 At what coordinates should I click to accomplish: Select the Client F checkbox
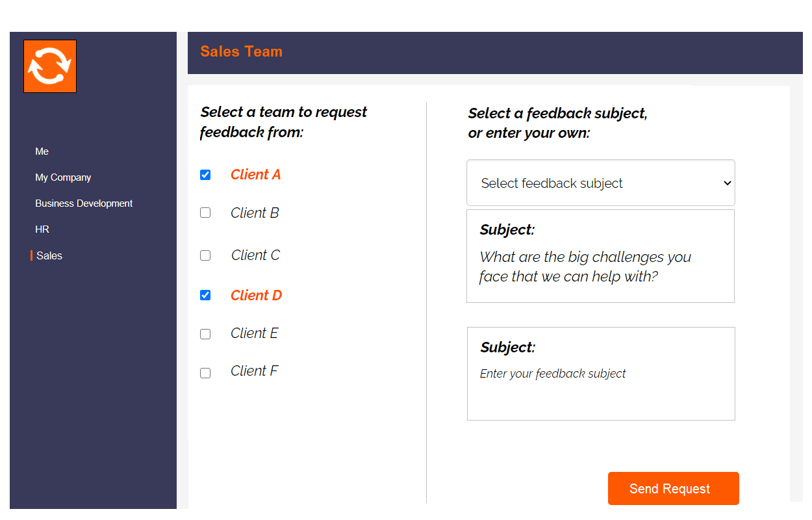point(205,373)
